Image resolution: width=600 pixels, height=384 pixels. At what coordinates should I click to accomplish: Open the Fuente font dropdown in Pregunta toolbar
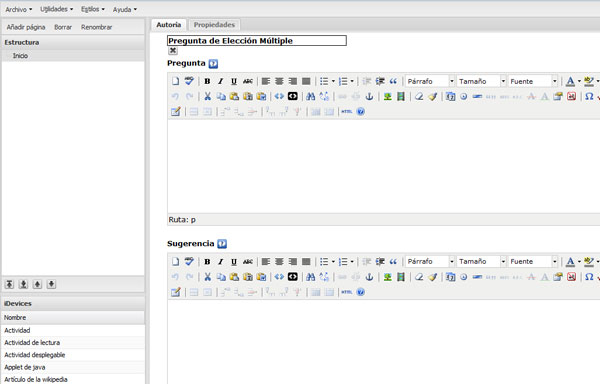click(x=533, y=81)
